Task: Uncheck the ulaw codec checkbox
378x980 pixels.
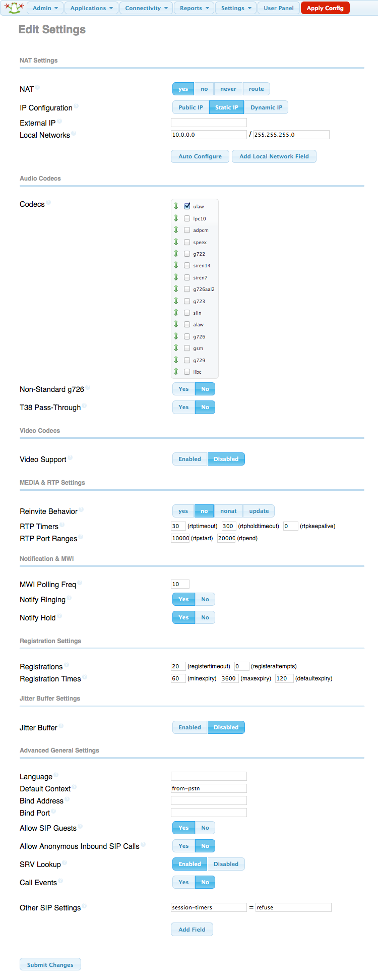Action: pyautogui.click(x=187, y=206)
